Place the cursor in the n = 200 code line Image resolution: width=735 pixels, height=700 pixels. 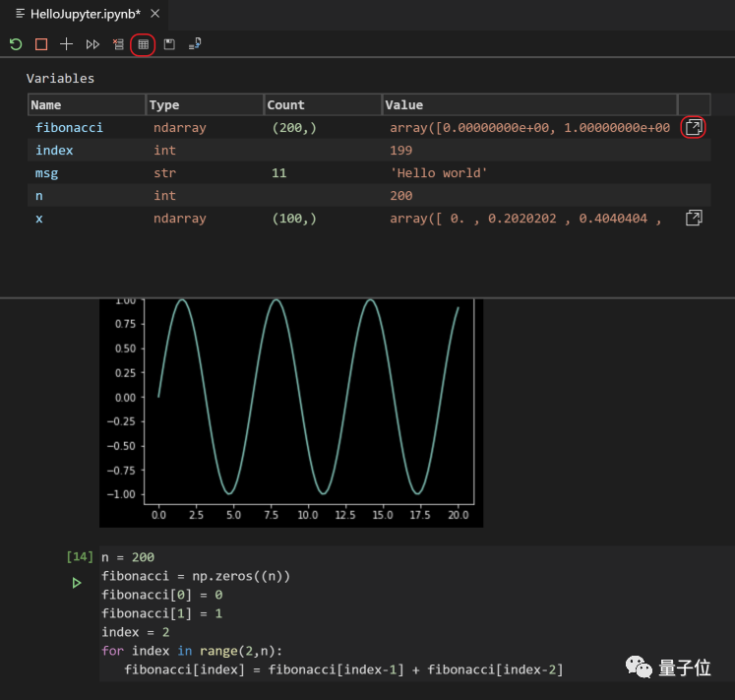[128, 557]
